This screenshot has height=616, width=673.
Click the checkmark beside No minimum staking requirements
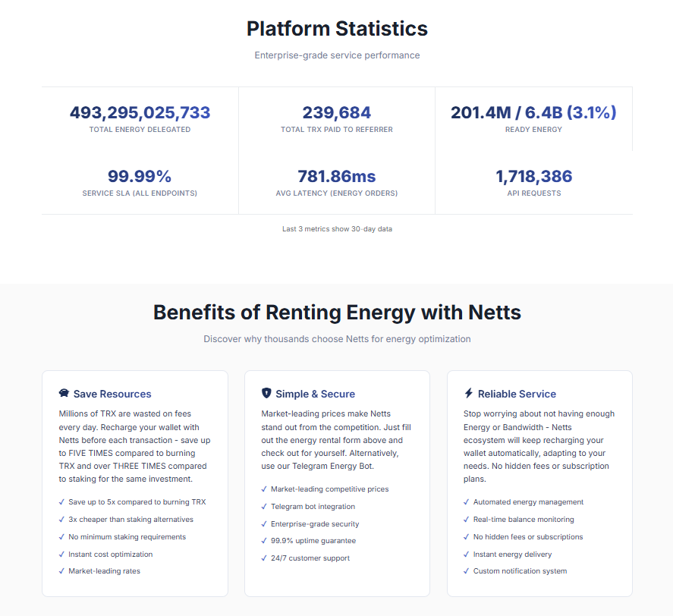pyautogui.click(x=61, y=537)
